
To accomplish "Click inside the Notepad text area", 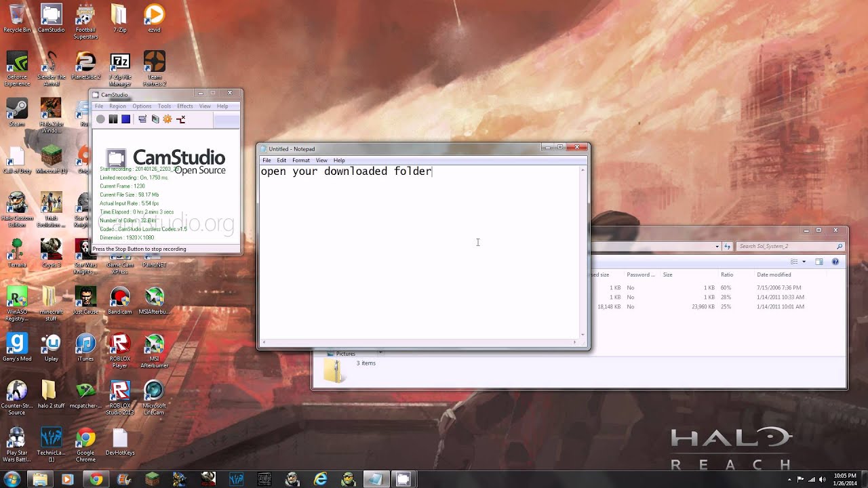I will [418, 252].
